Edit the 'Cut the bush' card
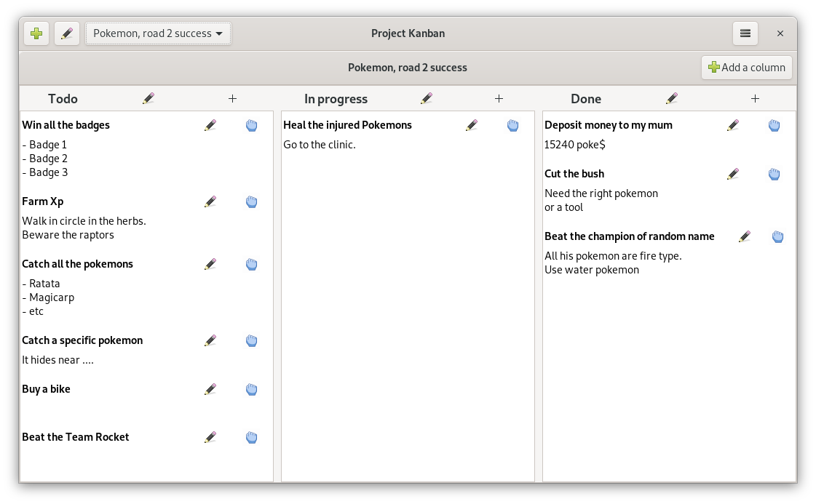The width and height of the screenshot is (816, 504). click(733, 174)
